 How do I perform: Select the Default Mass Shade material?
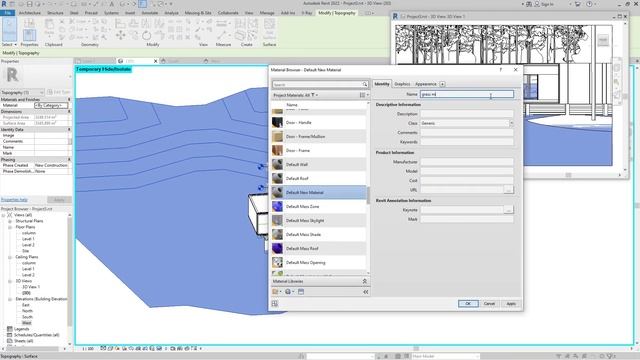(x=319, y=234)
